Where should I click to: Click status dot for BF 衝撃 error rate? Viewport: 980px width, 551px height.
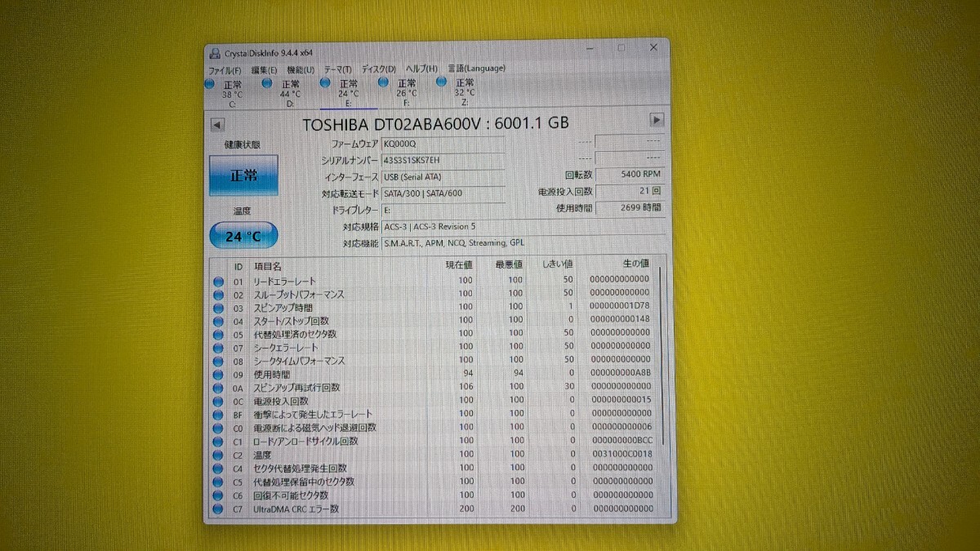[218, 415]
